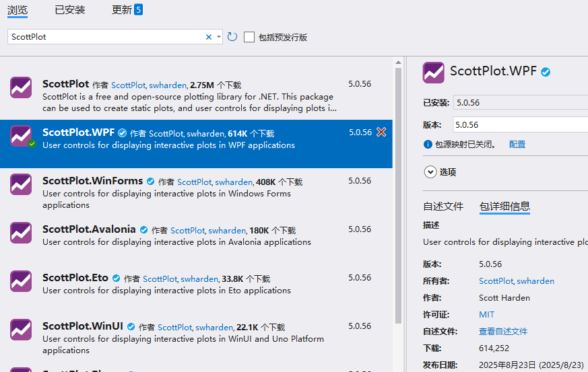Refresh the package search results
Image resolution: width=588 pixels, height=372 pixels.
232,37
